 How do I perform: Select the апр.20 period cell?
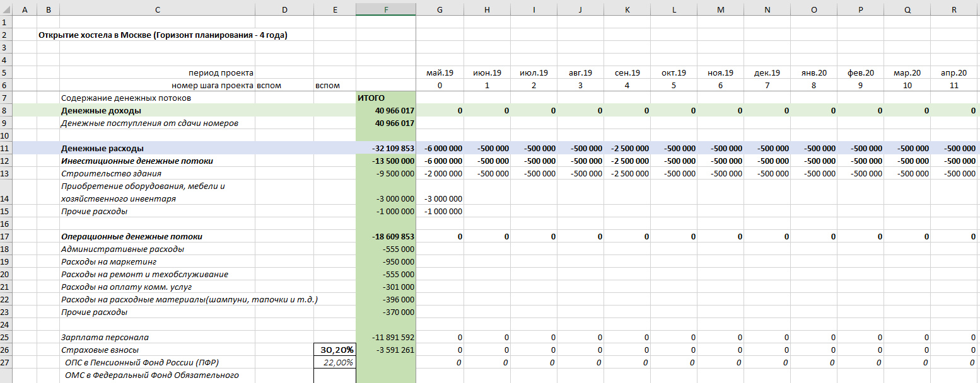pyautogui.click(x=954, y=73)
